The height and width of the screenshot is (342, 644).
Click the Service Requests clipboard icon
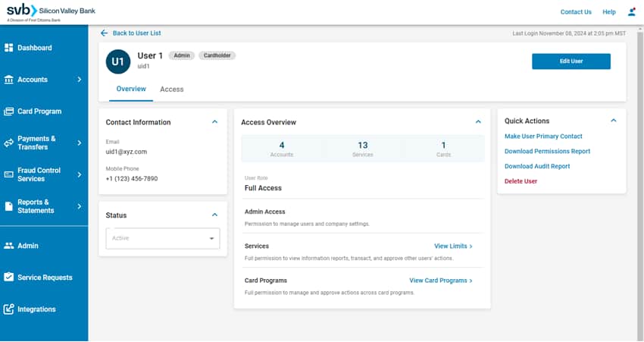(x=8, y=277)
